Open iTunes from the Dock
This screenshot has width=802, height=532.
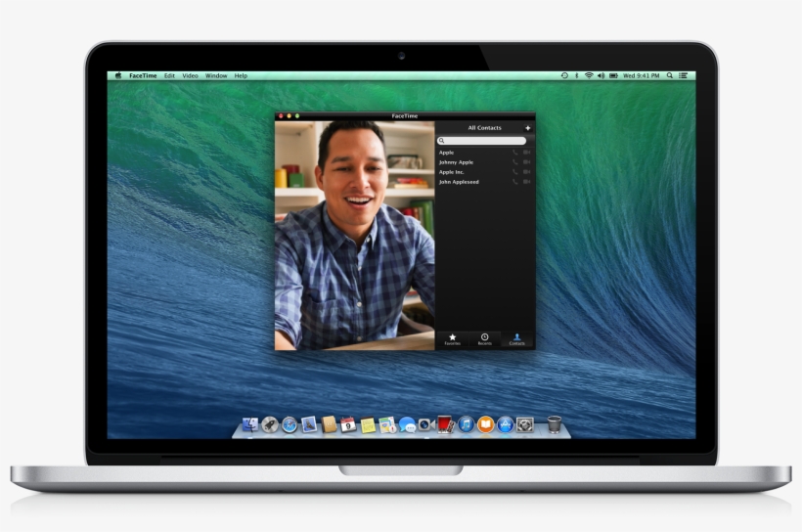(x=466, y=424)
